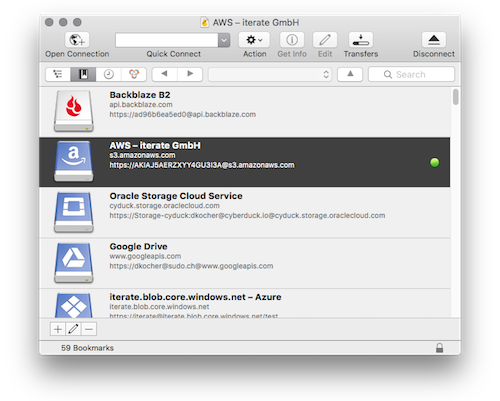The height and width of the screenshot is (401, 500).
Task: Go to the parent folder with the up arrow
Action: pos(350,74)
